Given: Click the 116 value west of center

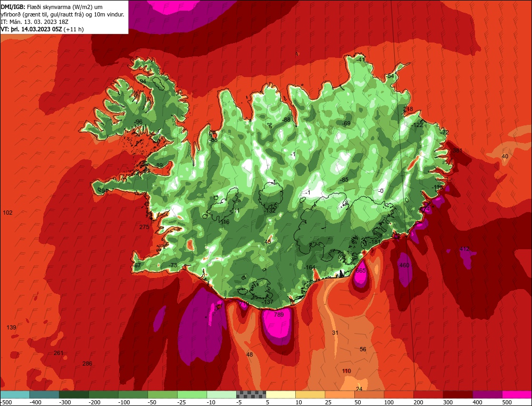Looking at the screenshot, I should coord(225,222).
